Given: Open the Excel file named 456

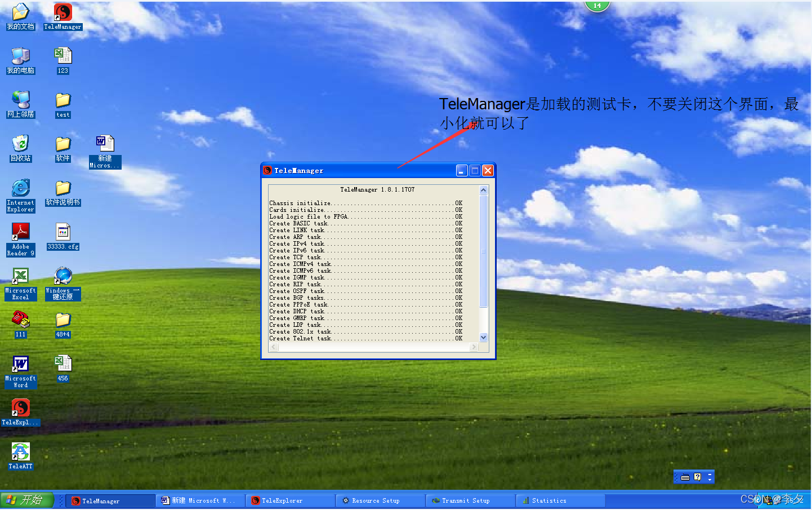Looking at the screenshot, I should [x=63, y=367].
